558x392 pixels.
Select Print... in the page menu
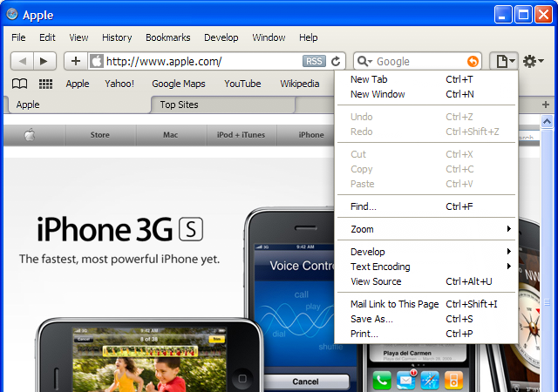pos(426,334)
